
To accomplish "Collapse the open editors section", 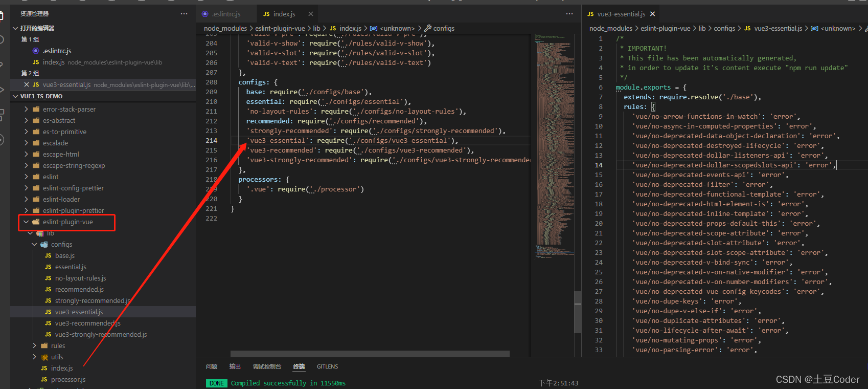I will tap(15, 28).
